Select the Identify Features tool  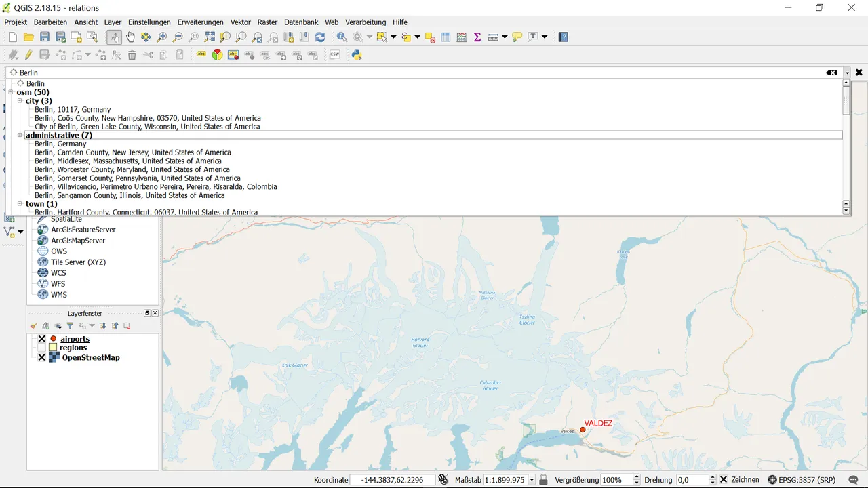coord(342,37)
